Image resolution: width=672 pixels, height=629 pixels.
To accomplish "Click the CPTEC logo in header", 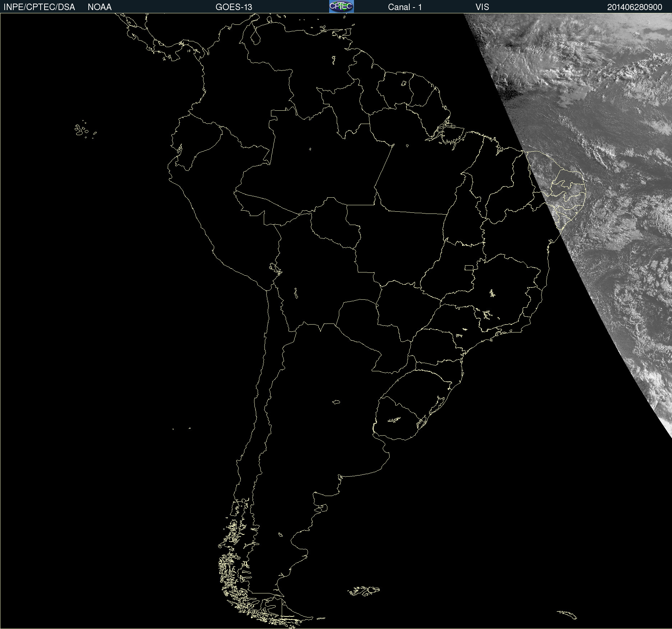I will [341, 6].
